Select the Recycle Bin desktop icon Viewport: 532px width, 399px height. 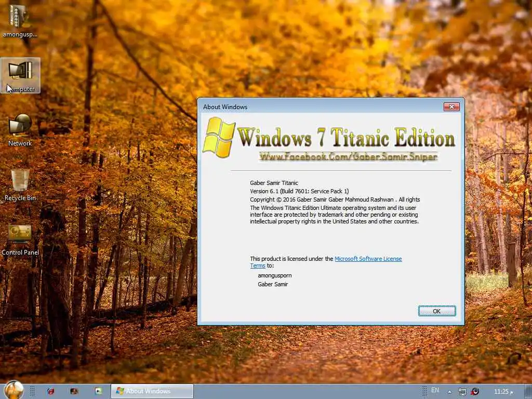click(x=20, y=185)
